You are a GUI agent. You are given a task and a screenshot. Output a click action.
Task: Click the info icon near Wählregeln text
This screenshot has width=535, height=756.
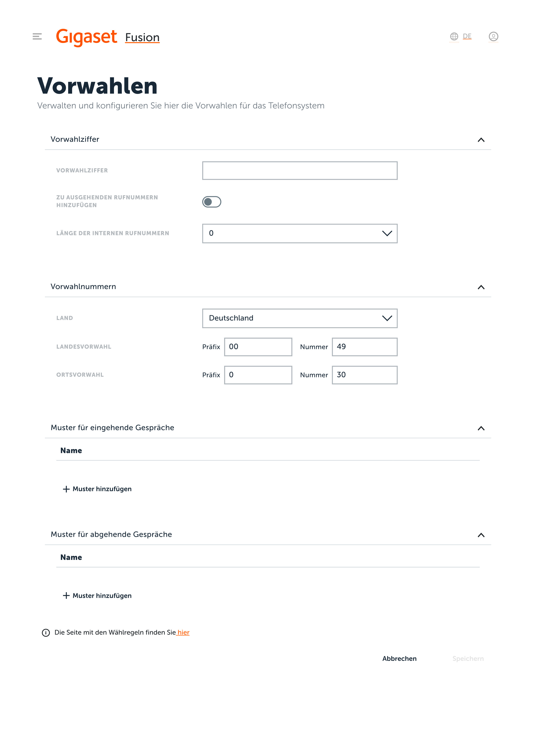tap(46, 633)
